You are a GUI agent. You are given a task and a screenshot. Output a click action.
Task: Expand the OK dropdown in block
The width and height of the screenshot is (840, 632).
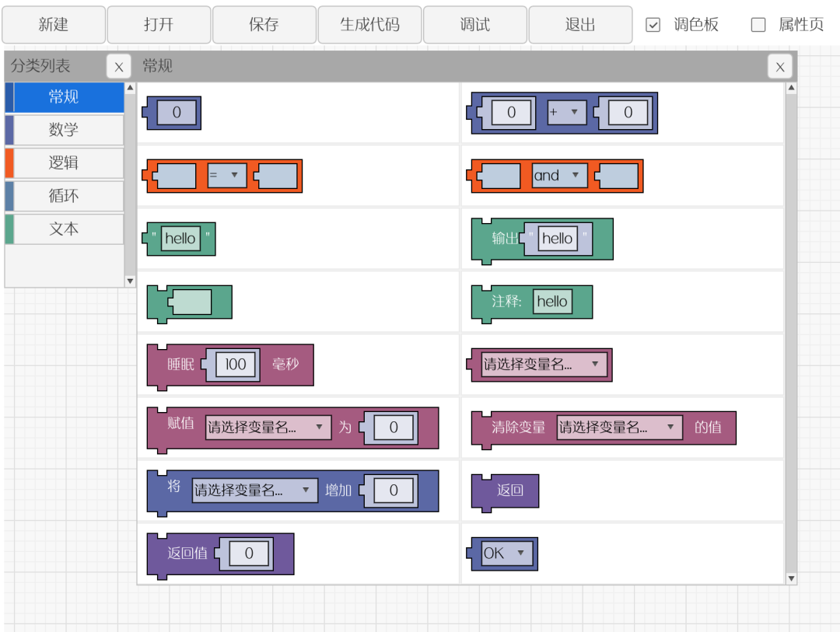tap(506, 553)
